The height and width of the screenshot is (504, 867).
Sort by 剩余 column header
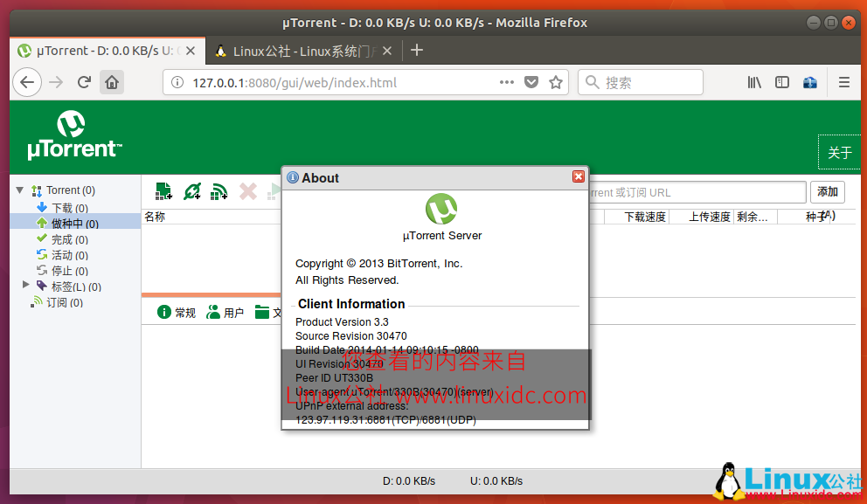[x=756, y=217]
